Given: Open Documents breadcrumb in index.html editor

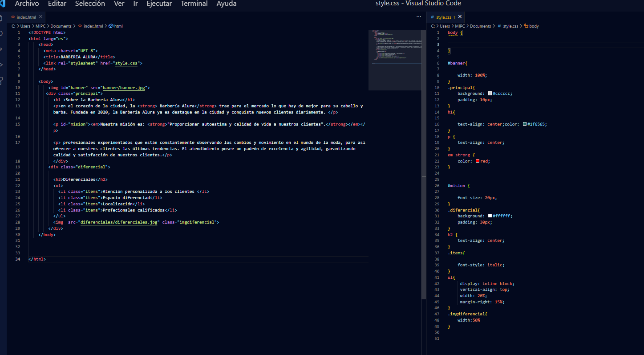Looking at the screenshot, I should point(61,26).
